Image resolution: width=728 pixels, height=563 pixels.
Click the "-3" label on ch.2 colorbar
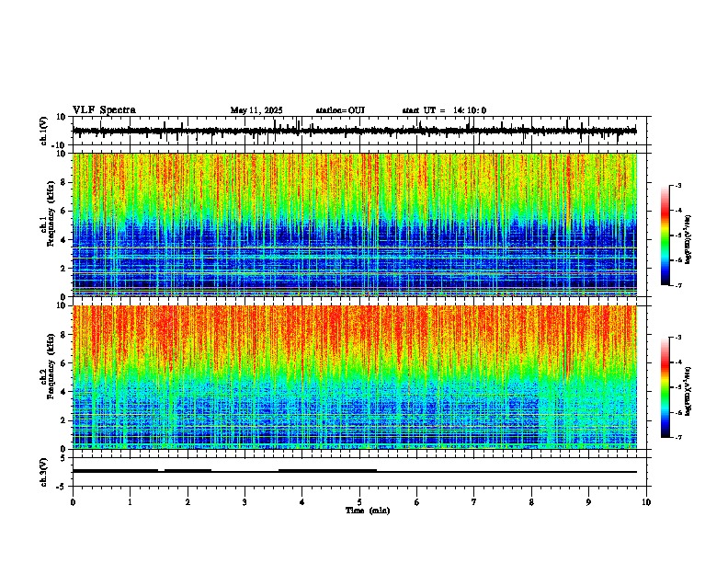[x=678, y=338]
